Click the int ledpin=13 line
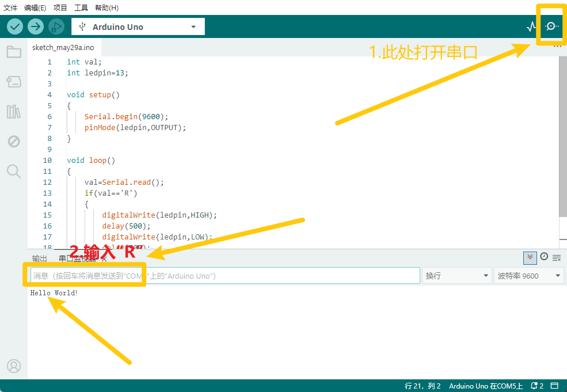Screen dimensions: 567x392 [x=97, y=73]
